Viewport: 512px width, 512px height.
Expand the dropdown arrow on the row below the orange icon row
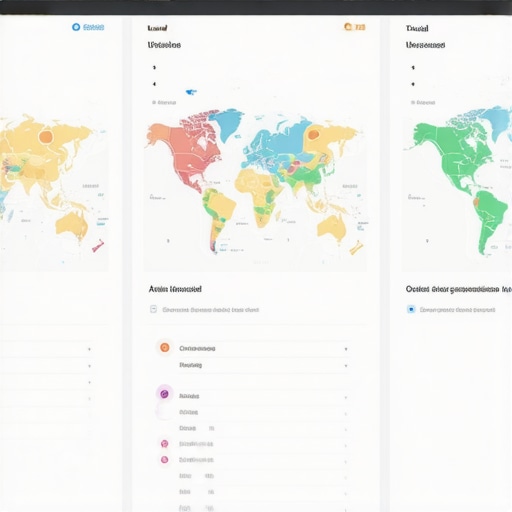(x=346, y=366)
